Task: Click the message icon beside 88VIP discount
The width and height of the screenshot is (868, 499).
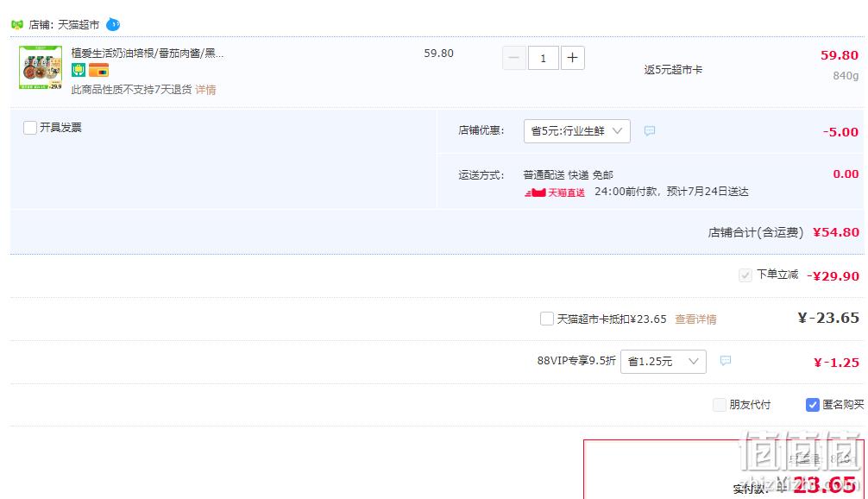Action: pos(725,361)
